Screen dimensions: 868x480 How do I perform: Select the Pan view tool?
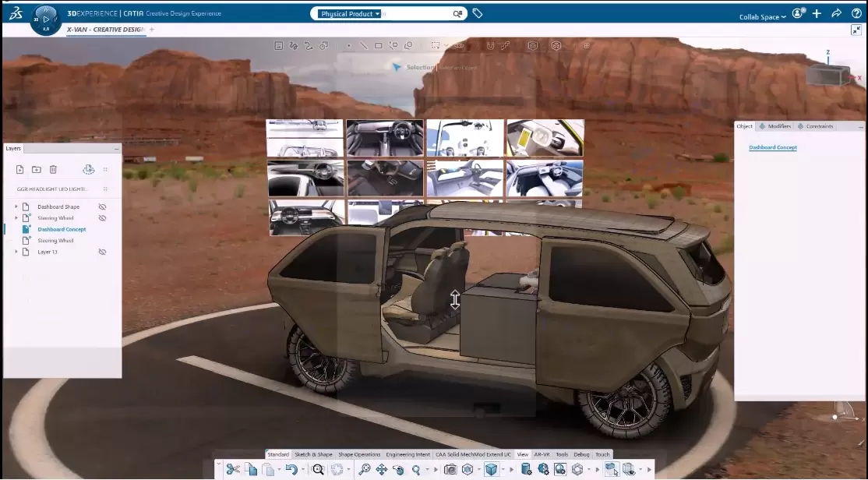pyautogui.click(x=382, y=469)
